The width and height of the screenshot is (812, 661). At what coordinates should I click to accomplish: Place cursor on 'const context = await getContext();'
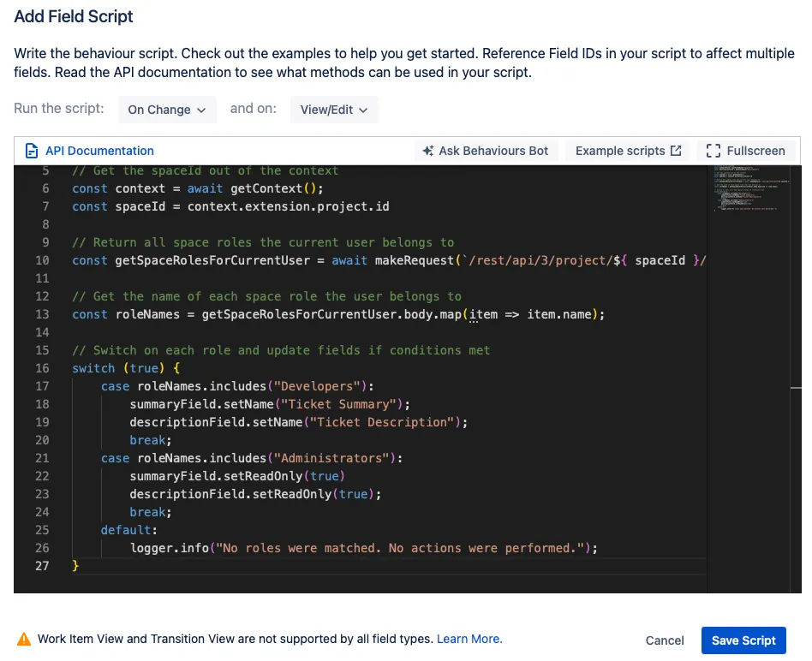198,188
